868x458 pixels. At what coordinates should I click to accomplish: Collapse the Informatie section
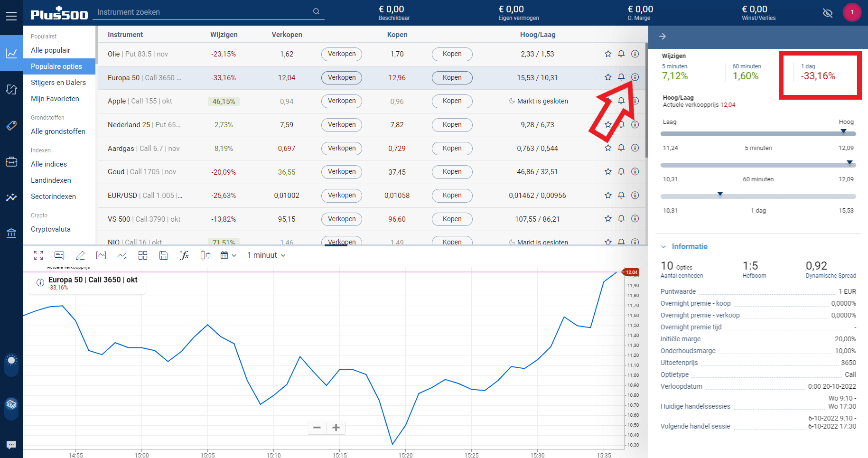(664, 247)
